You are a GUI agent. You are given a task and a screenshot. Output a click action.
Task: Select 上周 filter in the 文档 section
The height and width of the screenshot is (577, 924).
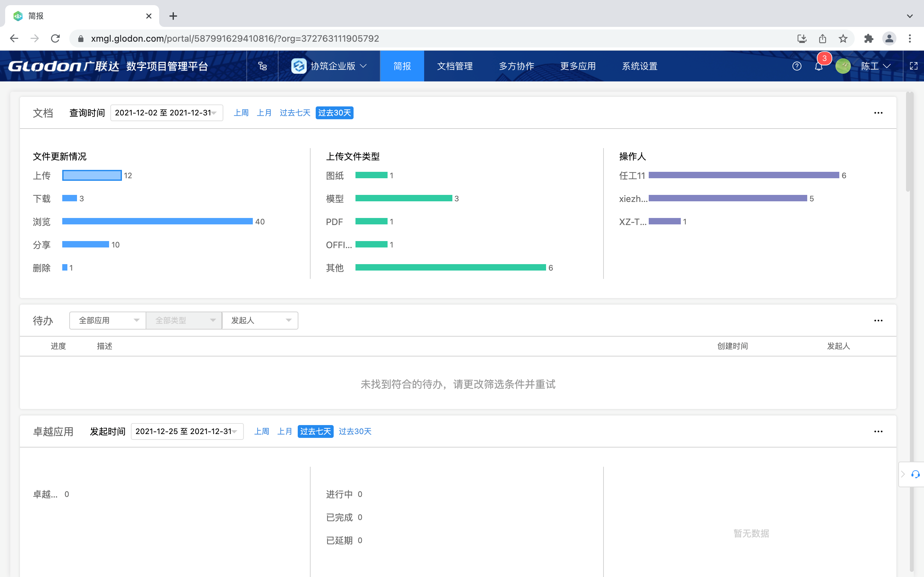pos(241,113)
